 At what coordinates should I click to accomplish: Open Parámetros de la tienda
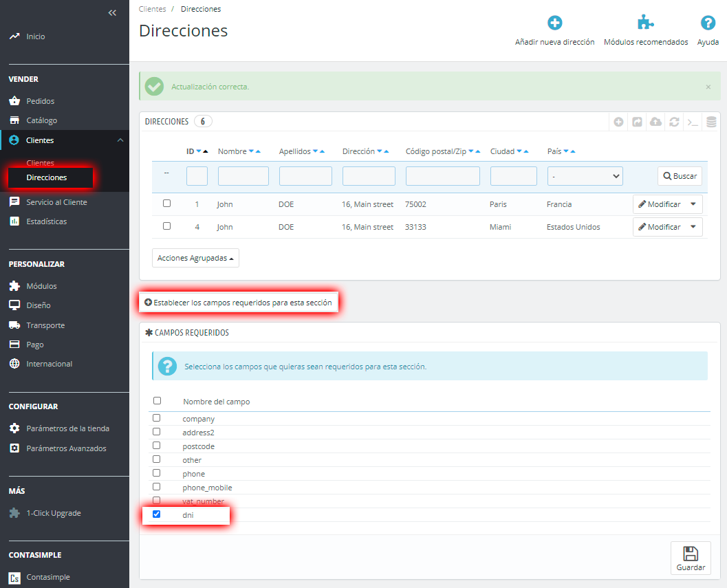[x=67, y=428]
